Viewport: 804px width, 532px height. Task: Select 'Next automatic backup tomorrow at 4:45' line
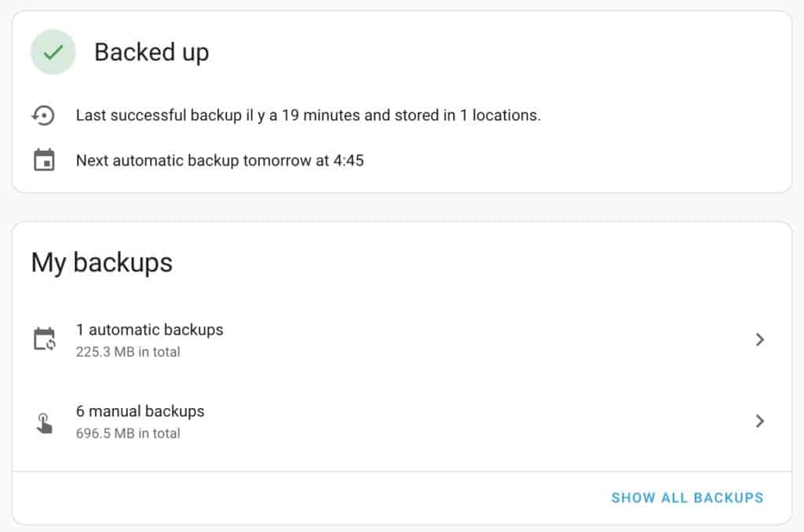pyautogui.click(x=220, y=160)
